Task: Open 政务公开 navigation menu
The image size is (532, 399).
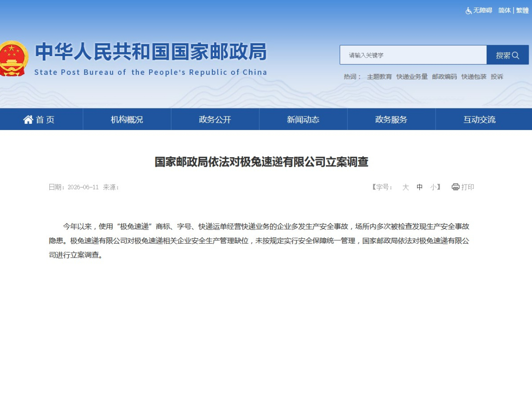Action: [x=215, y=120]
